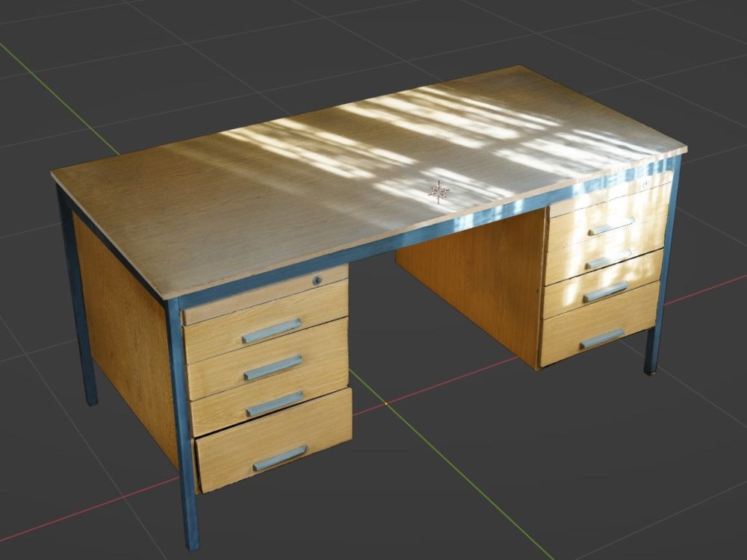Click the 3D cursor on the desktop surface

coord(437,192)
